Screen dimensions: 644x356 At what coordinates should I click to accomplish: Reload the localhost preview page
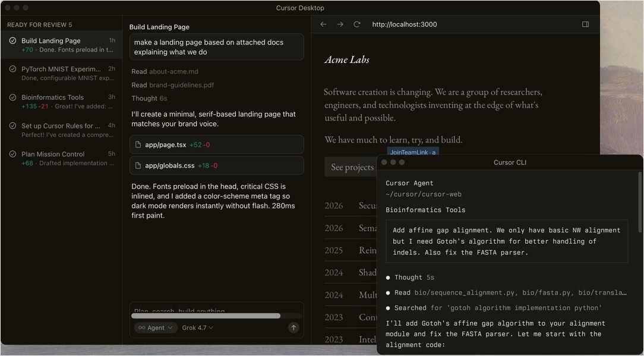(x=357, y=24)
